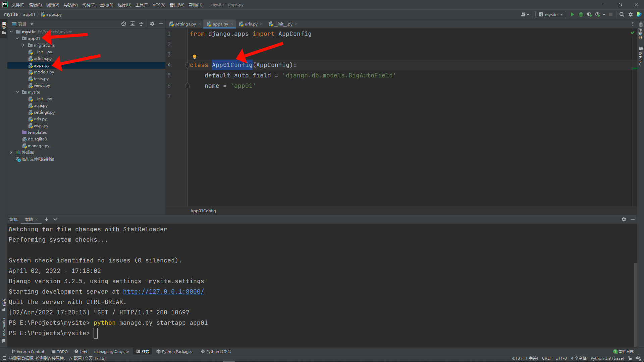Add a new terminal session
The width and height of the screenshot is (644, 362).
coord(47,219)
